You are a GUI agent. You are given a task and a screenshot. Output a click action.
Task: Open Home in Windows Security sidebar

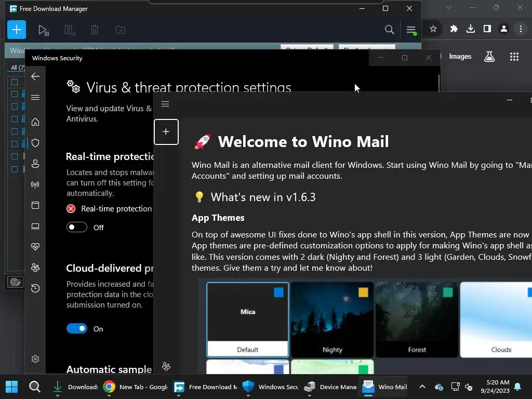pyautogui.click(x=35, y=122)
